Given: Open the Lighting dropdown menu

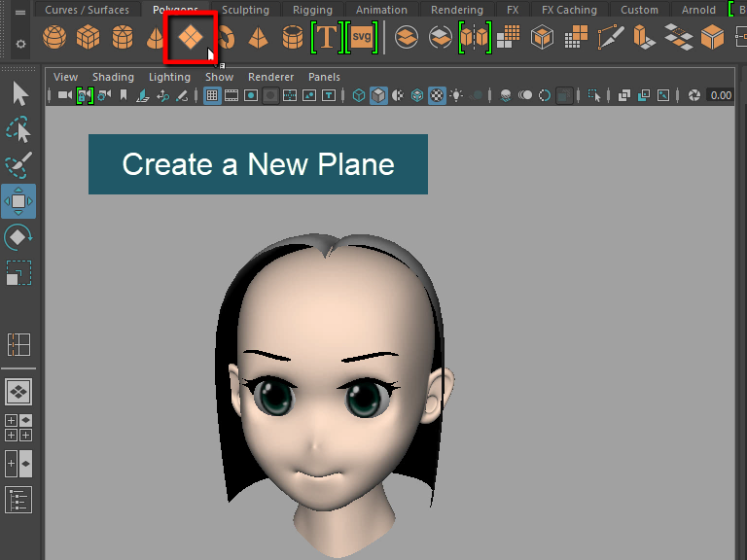Looking at the screenshot, I should pyautogui.click(x=169, y=77).
